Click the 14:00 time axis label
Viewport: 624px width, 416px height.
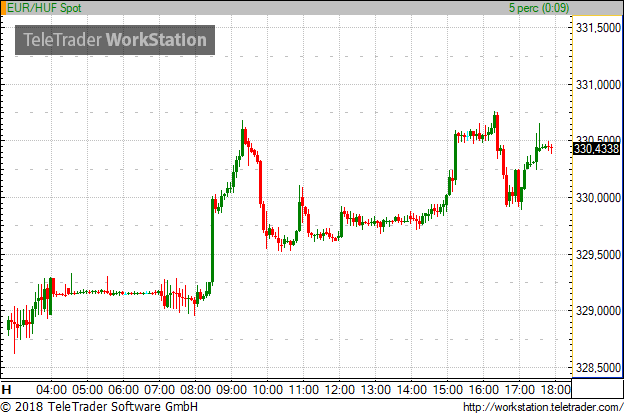tap(411, 389)
